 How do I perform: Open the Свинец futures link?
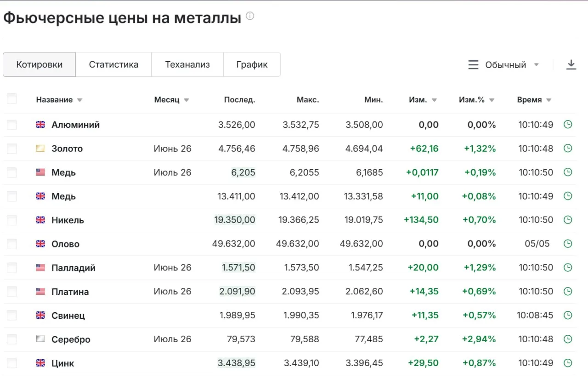[x=68, y=316]
